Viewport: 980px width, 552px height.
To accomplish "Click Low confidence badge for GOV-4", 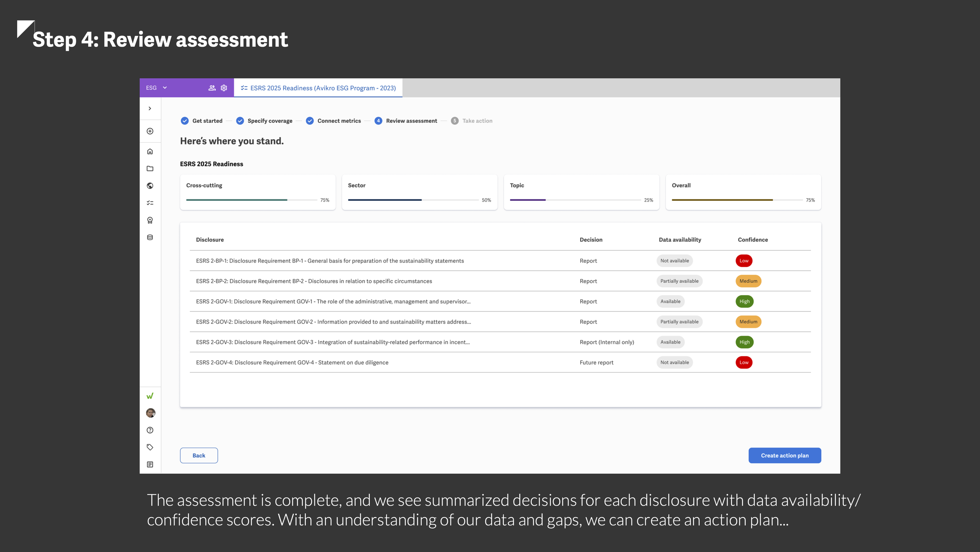I will [x=744, y=363].
